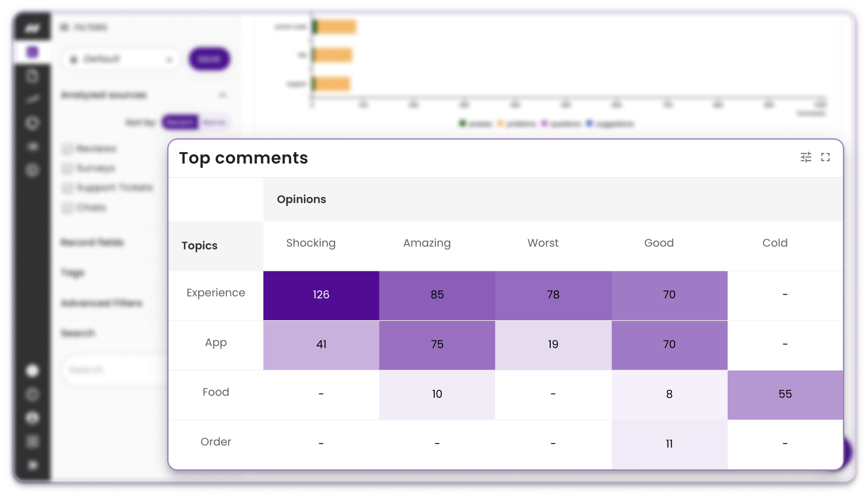Screen dimensions: 868x496
Task: Open the Top comments settings sliders icon
Action: [806, 158]
